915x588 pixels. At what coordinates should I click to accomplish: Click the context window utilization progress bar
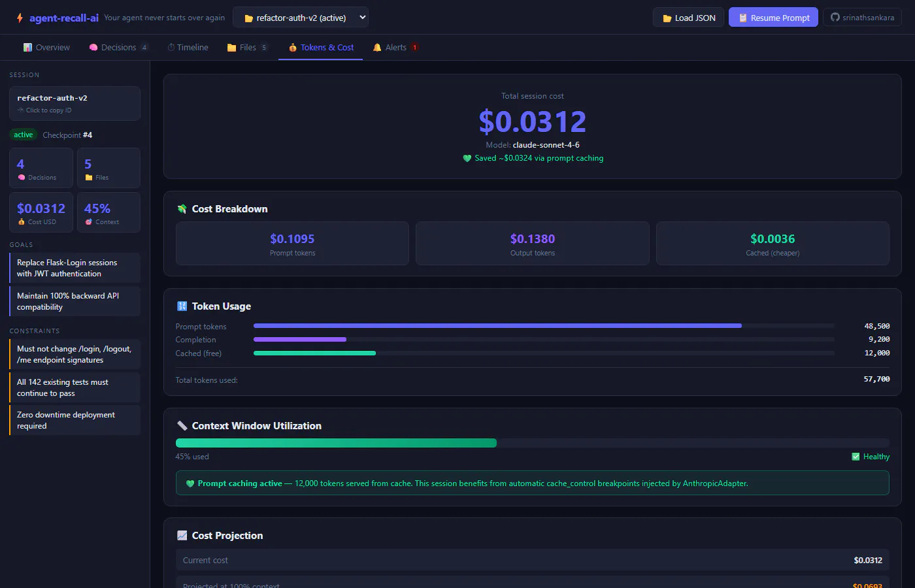pos(533,443)
